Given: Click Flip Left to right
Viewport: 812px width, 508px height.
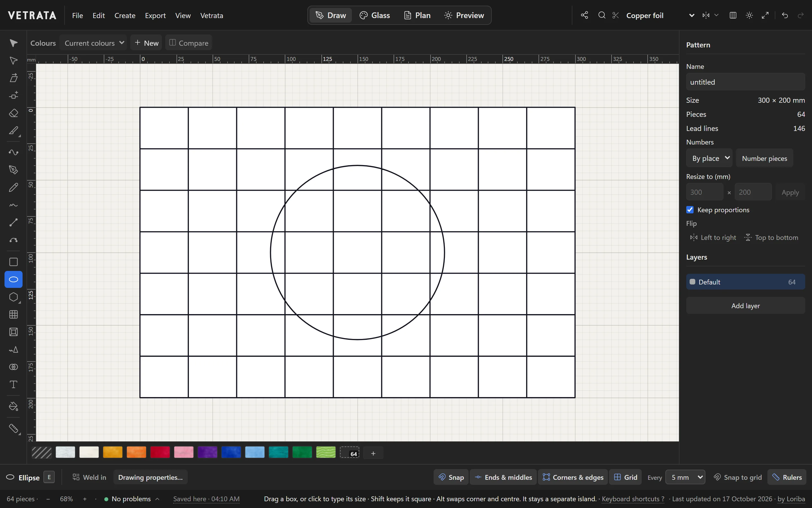Looking at the screenshot, I should [x=713, y=238].
